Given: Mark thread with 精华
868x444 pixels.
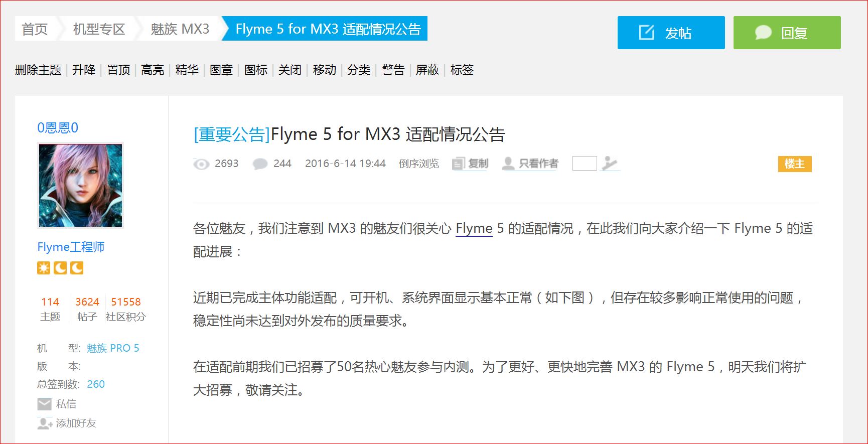Looking at the screenshot, I should 187,70.
